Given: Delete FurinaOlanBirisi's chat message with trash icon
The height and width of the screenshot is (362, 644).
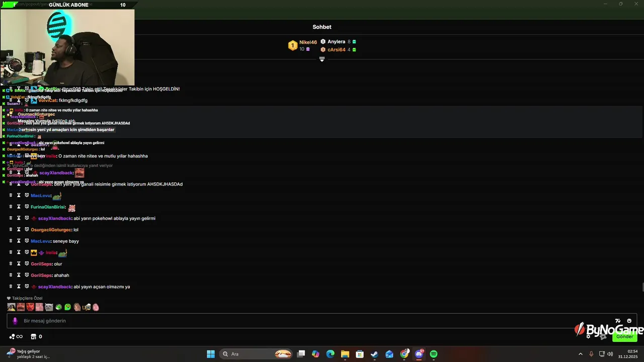Looking at the screenshot, I should pyautogui.click(x=11, y=207).
